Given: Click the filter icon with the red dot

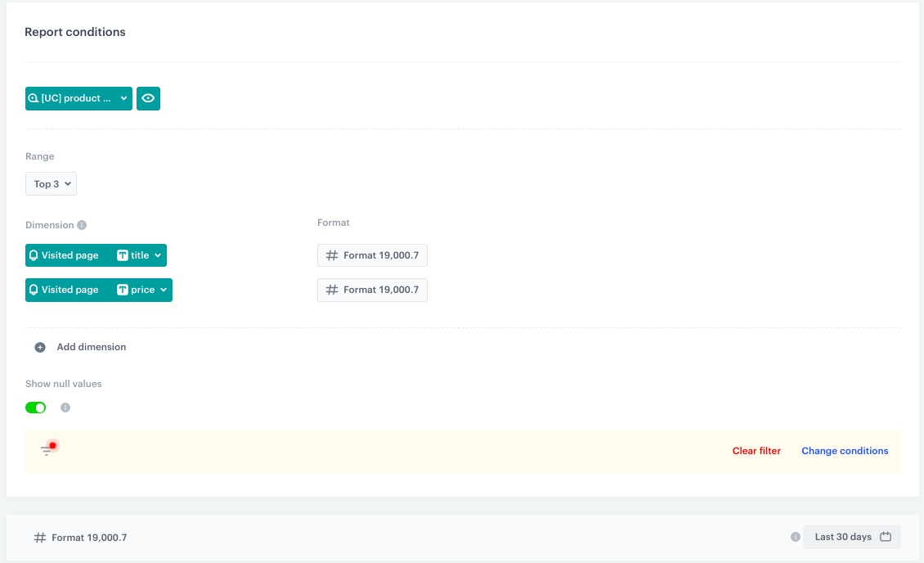Looking at the screenshot, I should coord(48,449).
